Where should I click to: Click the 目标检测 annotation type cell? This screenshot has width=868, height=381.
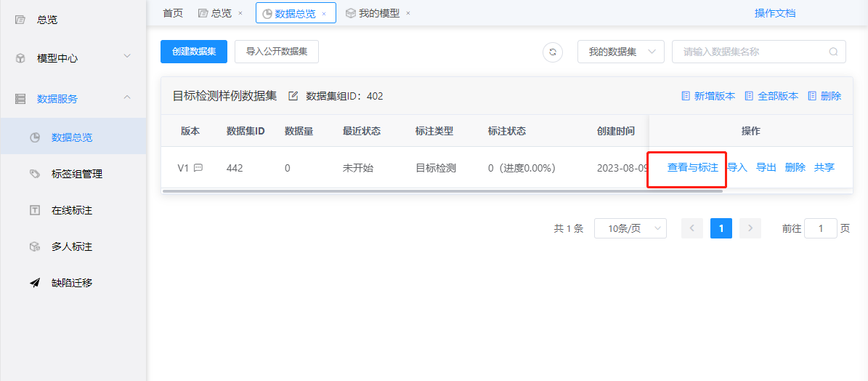click(436, 168)
